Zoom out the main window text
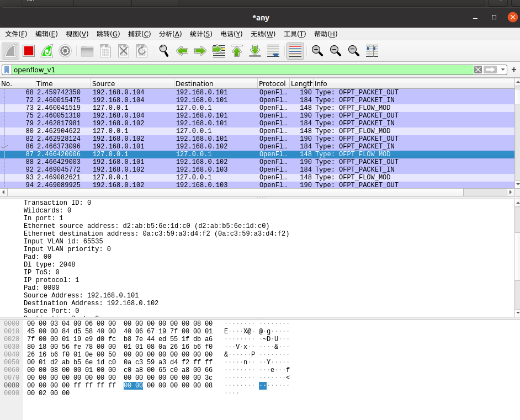The width and height of the screenshot is (520, 420). click(336, 51)
